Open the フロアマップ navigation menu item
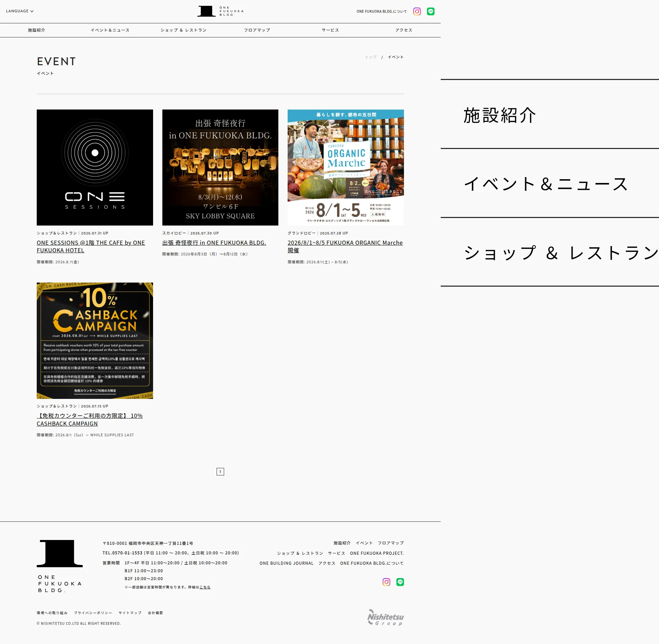Viewport: 659px width, 644px height. (257, 30)
